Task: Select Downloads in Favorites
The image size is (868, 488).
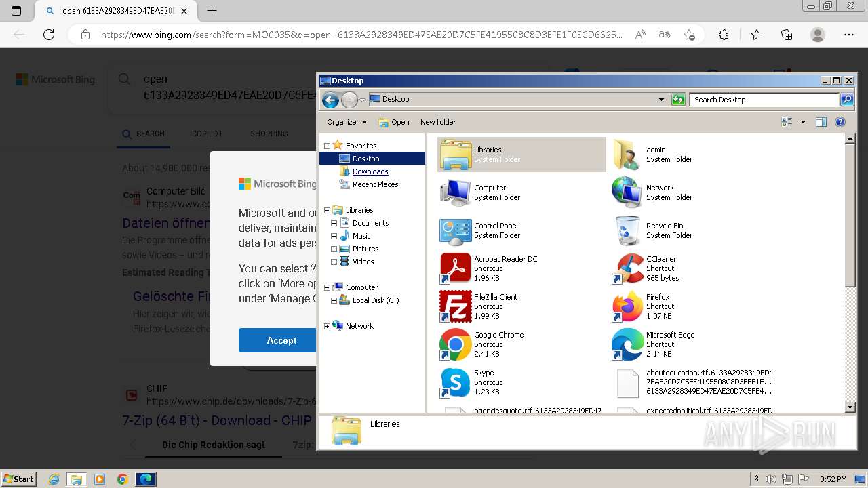Action: [x=370, y=171]
